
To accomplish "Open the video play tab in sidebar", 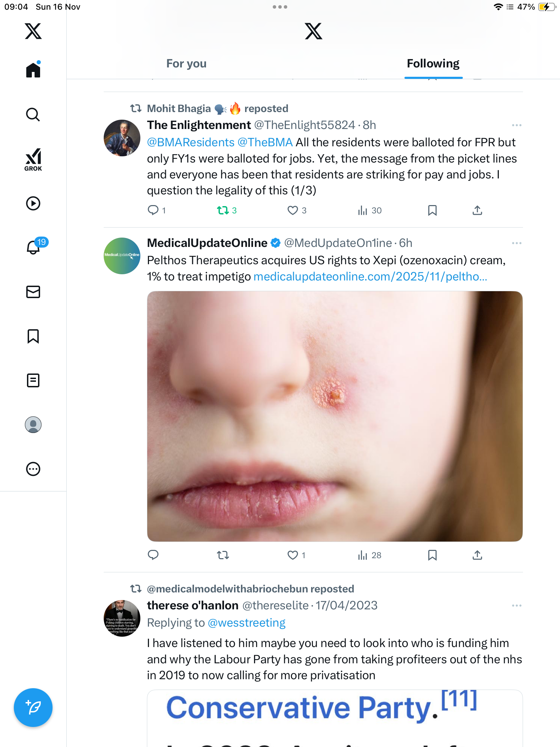I will 33,203.
